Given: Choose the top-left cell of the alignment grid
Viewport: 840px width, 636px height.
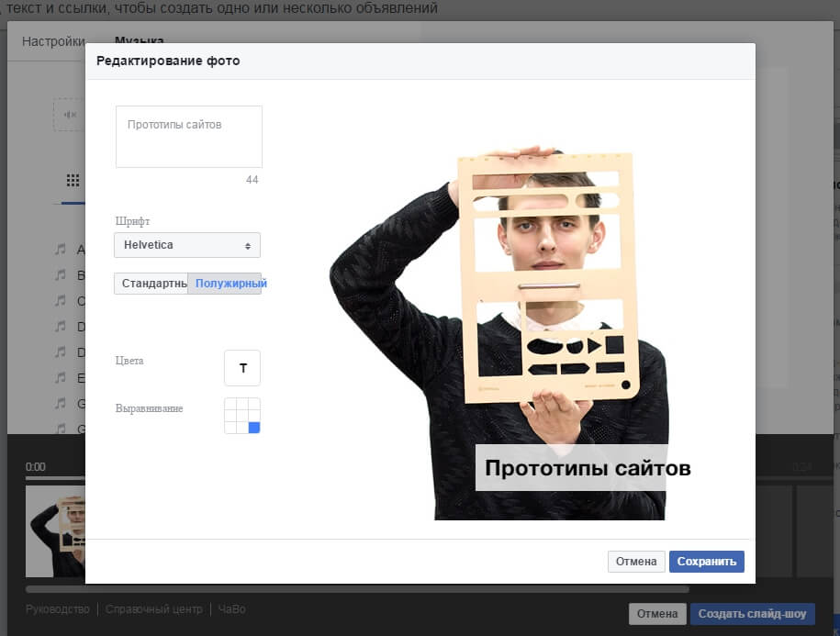Looking at the screenshot, I should [230, 404].
